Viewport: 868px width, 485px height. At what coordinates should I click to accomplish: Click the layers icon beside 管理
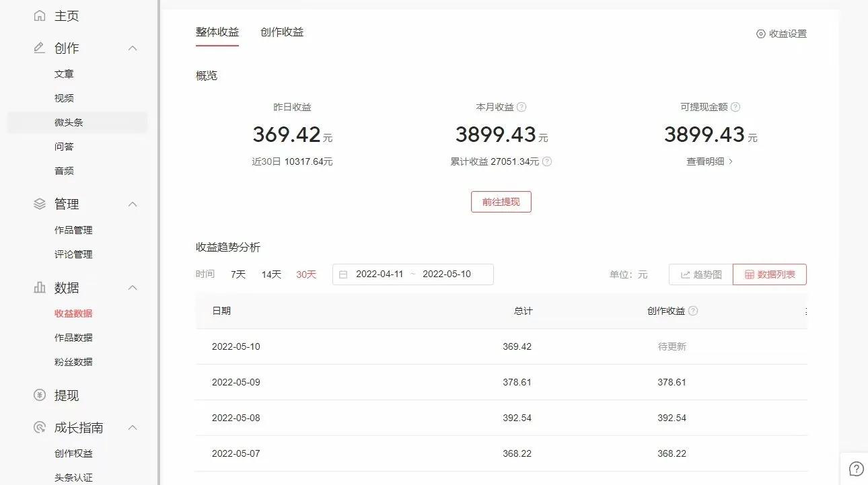tap(40, 204)
